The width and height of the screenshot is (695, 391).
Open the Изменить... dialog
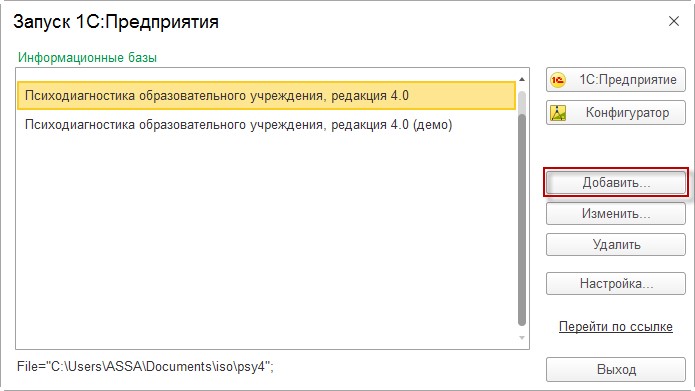(616, 214)
